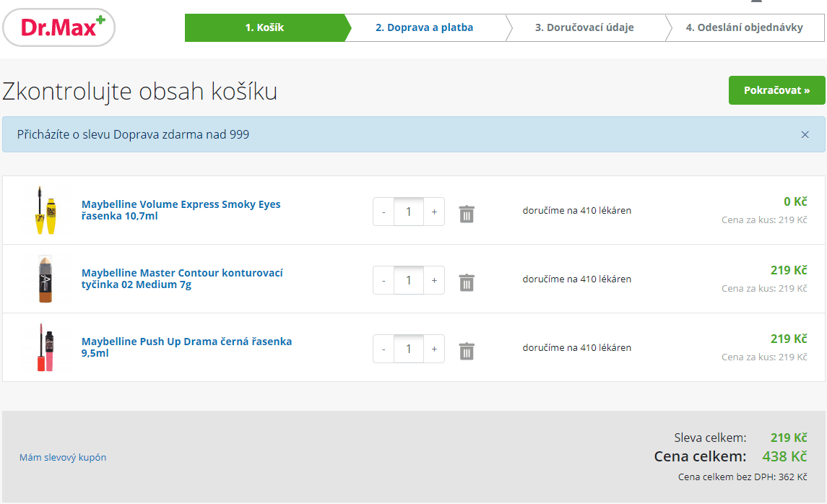This screenshot has height=504, width=827.
Task: Increase quantity of Volume Express Smoky Eyes
Action: (x=433, y=212)
